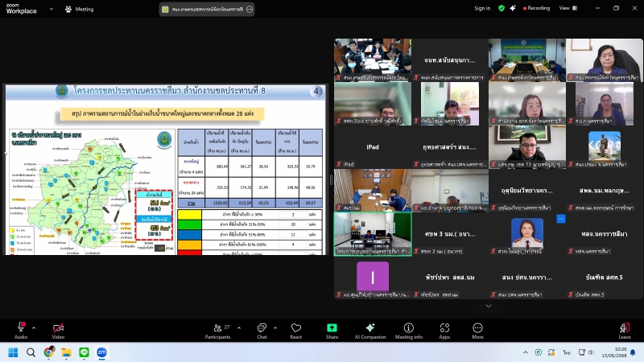Image resolution: width=644 pixels, height=362 pixels.
Task: Open the Apps menu
Action: coord(444,328)
